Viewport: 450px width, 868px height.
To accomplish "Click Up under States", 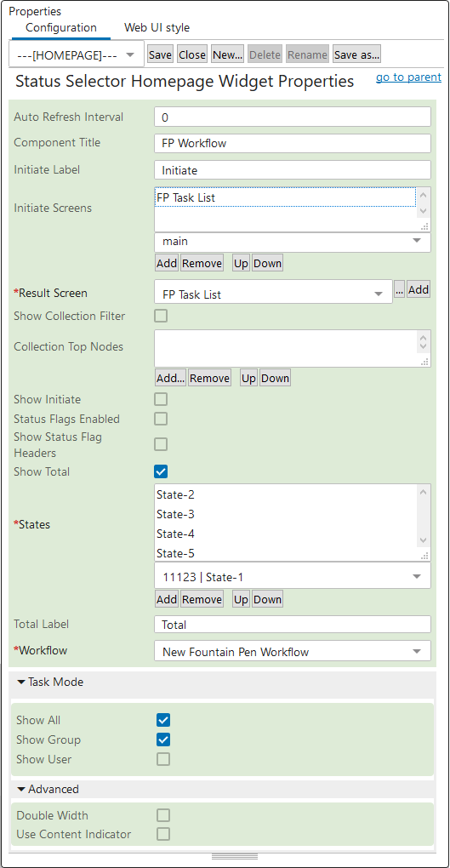I will (241, 600).
